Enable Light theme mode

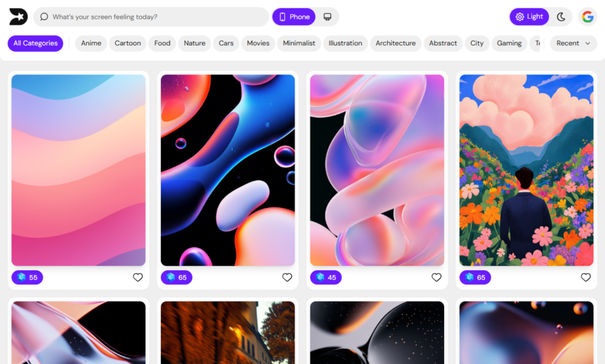[529, 17]
